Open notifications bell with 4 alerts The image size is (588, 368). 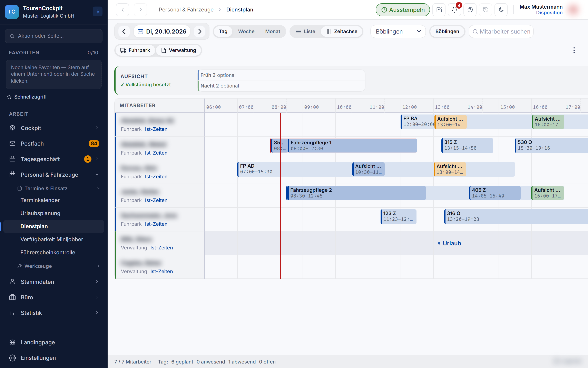[454, 10]
